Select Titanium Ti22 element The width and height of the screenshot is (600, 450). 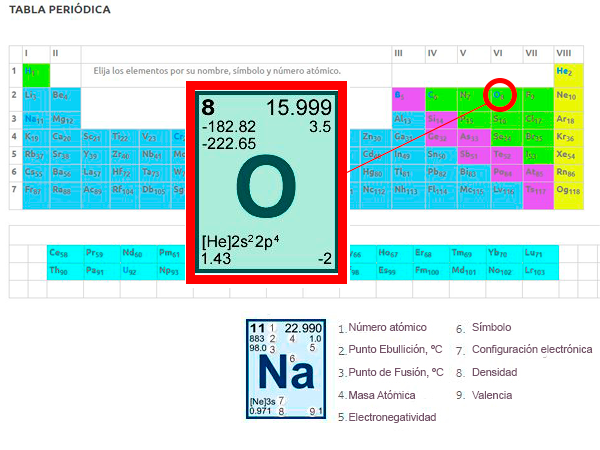(125, 138)
